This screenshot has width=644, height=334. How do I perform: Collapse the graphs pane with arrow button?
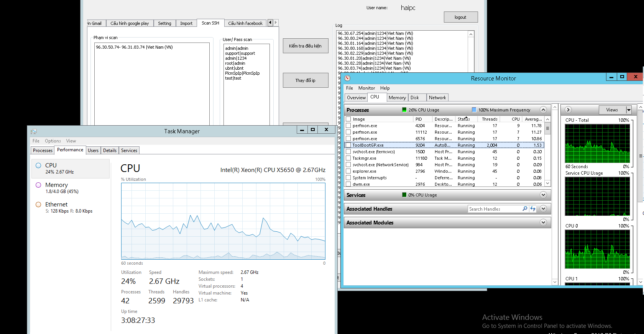click(x=568, y=110)
